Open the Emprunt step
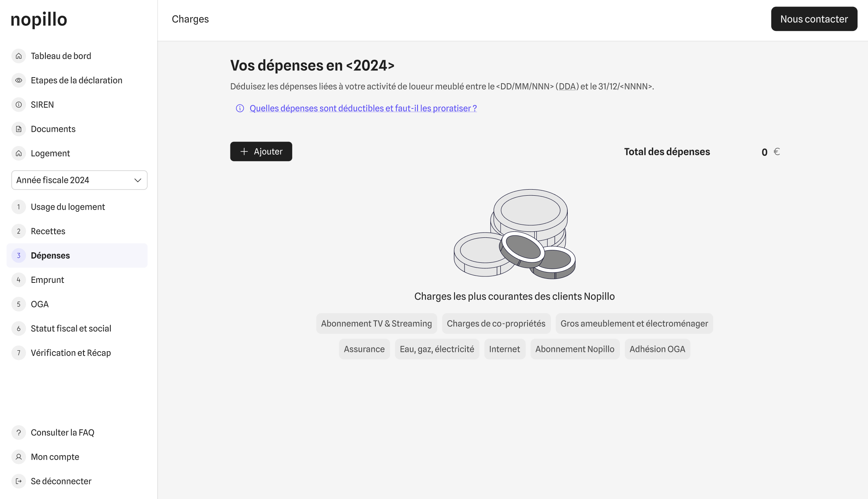The height and width of the screenshot is (499, 868). tap(47, 280)
